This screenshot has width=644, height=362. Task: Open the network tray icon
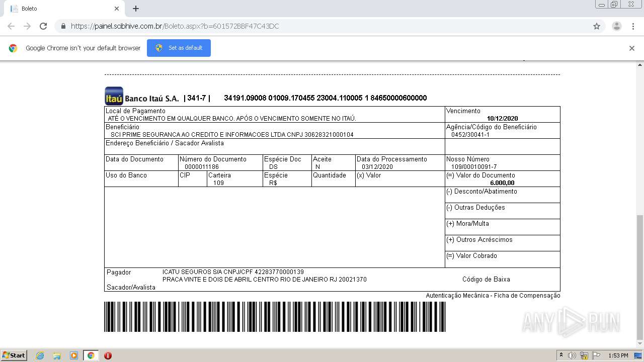[584, 355]
